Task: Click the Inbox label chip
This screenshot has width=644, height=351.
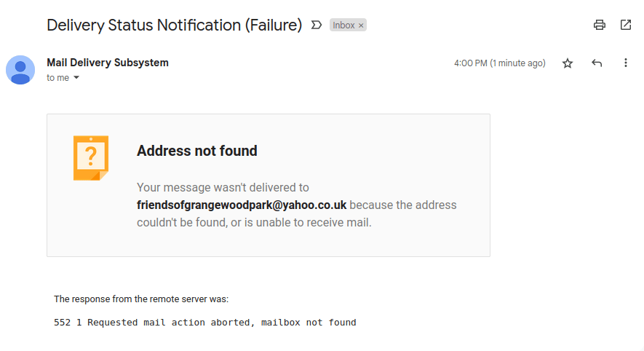Action: coord(343,25)
